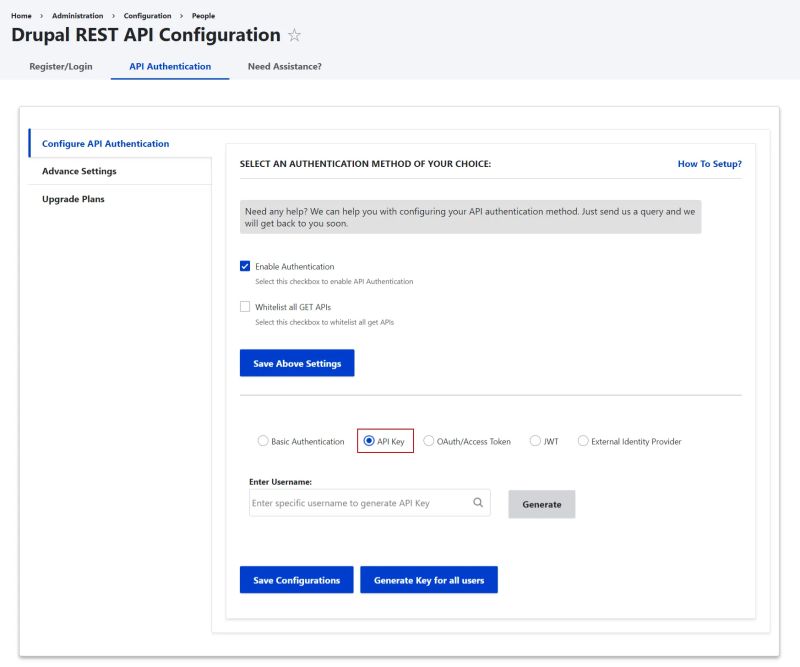Click the Save Above Settings button
The image size is (800, 667).
[297, 363]
